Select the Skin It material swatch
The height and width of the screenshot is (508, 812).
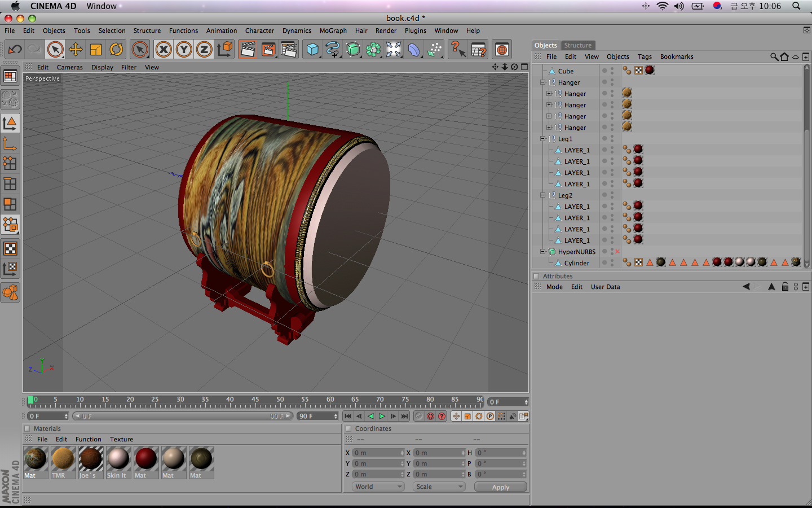coord(118,462)
